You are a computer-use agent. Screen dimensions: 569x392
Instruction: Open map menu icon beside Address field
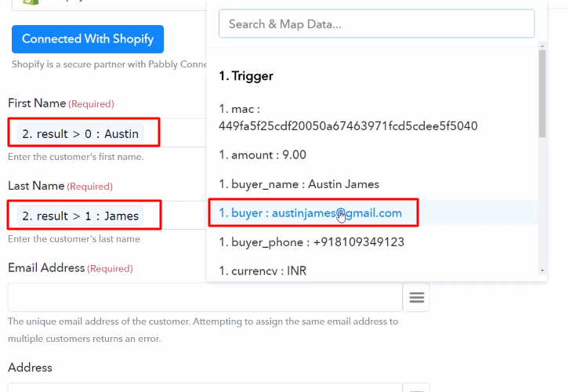point(416,387)
